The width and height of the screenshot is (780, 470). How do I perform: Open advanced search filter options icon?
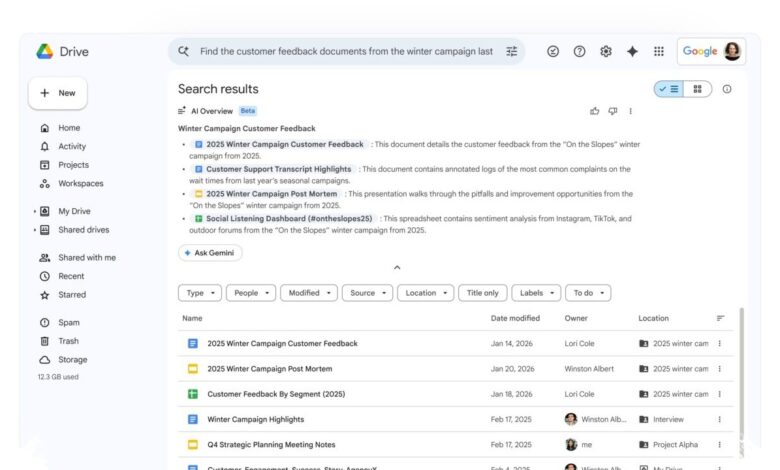pyautogui.click(x=511, y=51)
